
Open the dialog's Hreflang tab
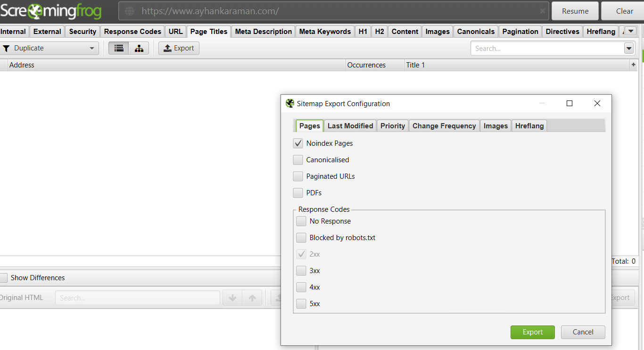(529, 126)
